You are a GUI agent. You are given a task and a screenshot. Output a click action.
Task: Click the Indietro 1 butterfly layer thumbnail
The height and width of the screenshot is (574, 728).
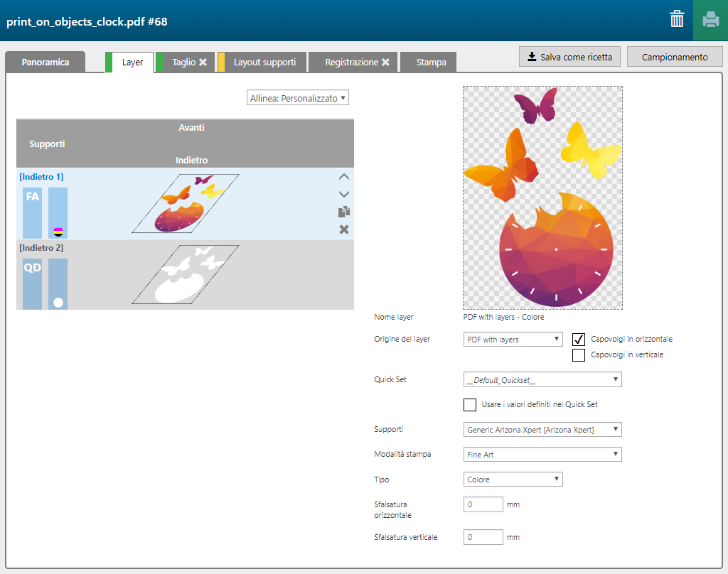click(x=186, y=203)
